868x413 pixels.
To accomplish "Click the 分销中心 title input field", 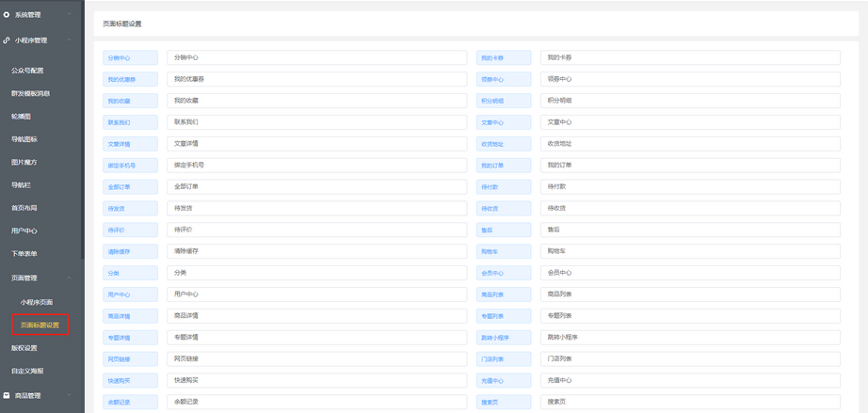I will tap(316, 57).
